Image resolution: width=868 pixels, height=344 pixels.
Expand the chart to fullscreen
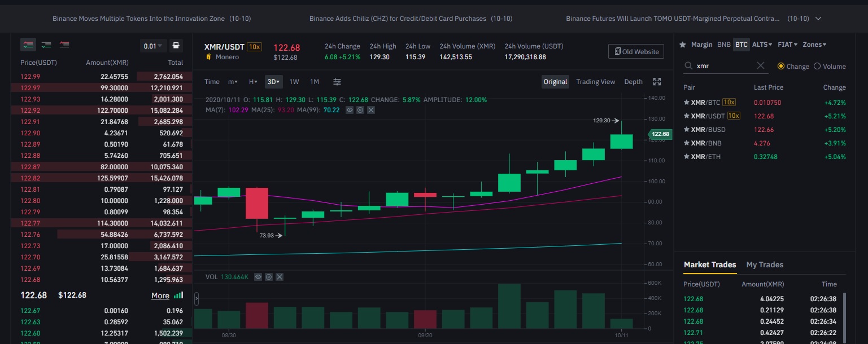coord(657,82)
